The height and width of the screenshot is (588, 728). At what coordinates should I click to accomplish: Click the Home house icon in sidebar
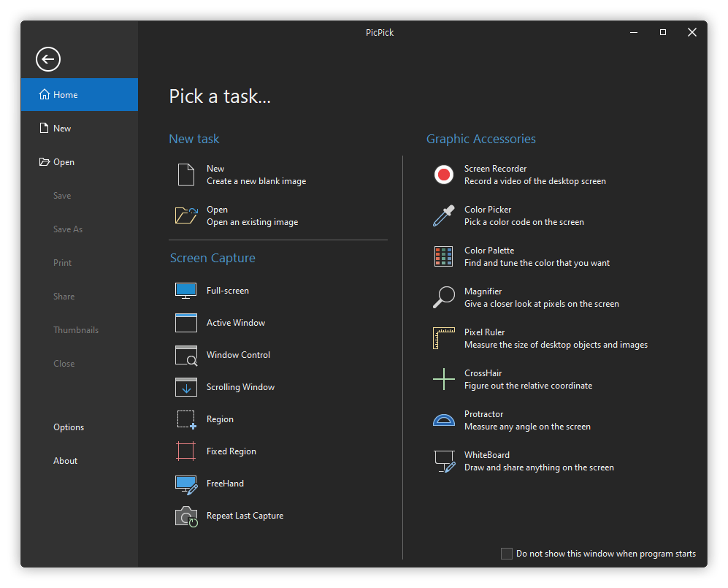pyautogui.click(x=44, y=94)
